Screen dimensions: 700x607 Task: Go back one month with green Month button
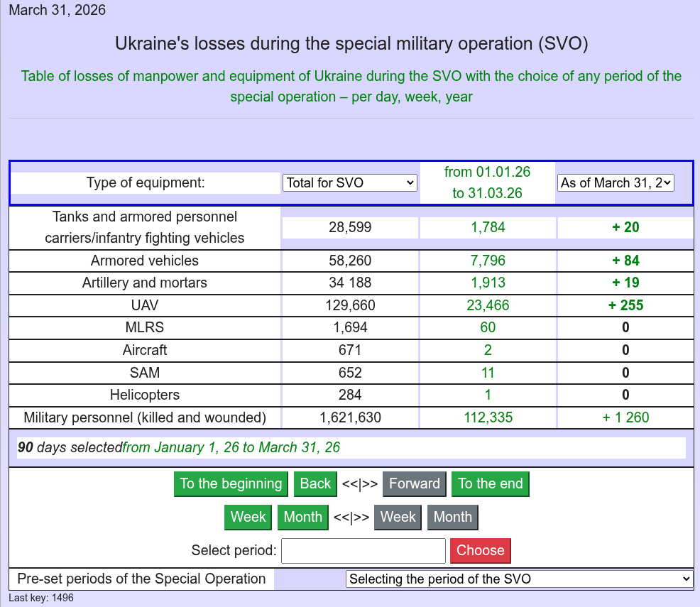(x=302, y=518)
